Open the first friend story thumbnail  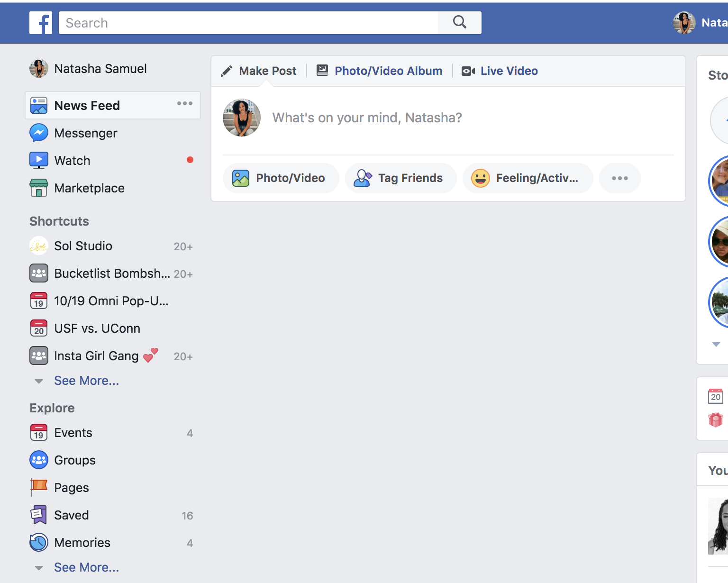click(x=719, y=181)
